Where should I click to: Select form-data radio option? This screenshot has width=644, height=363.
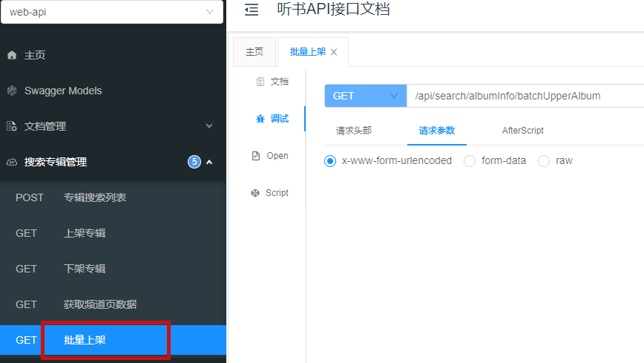[x=470, y=161]
